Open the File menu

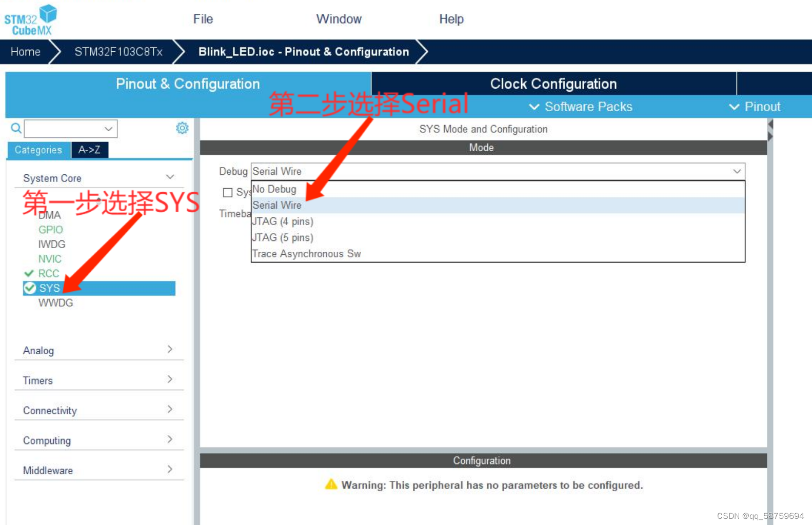(203, 19)
